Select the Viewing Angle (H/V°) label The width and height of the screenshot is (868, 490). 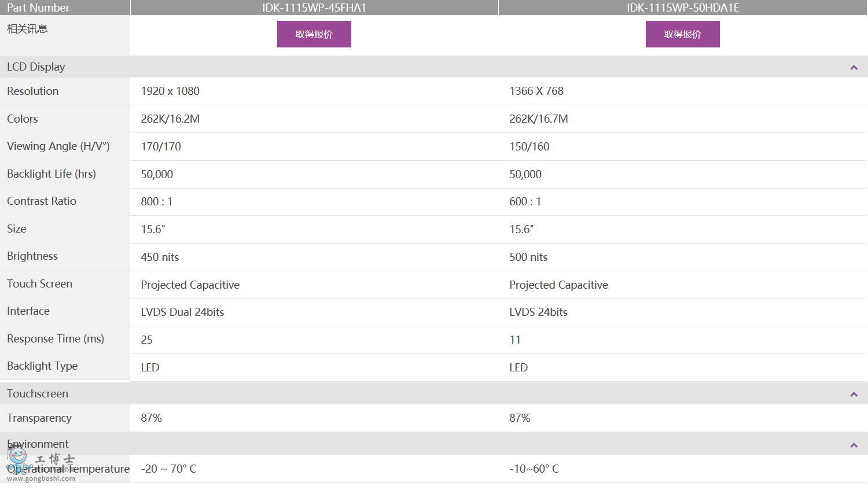point(58,146)
